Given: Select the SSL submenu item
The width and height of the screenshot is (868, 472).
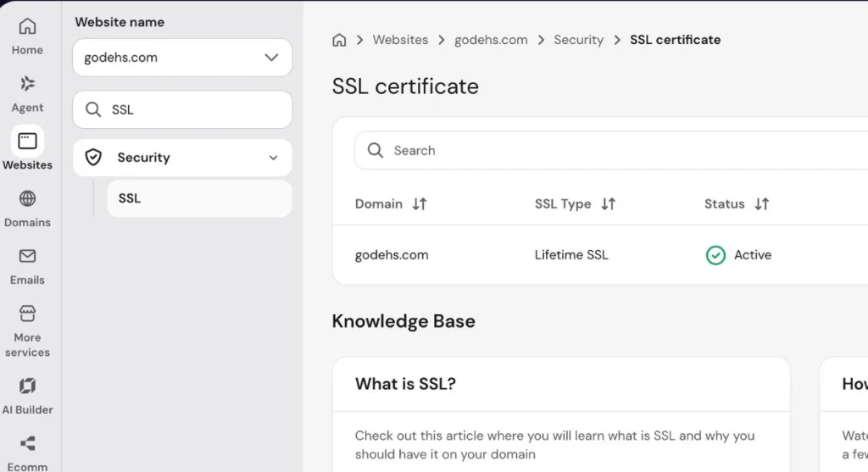Looking at the screenshot, I should [199, 198].
